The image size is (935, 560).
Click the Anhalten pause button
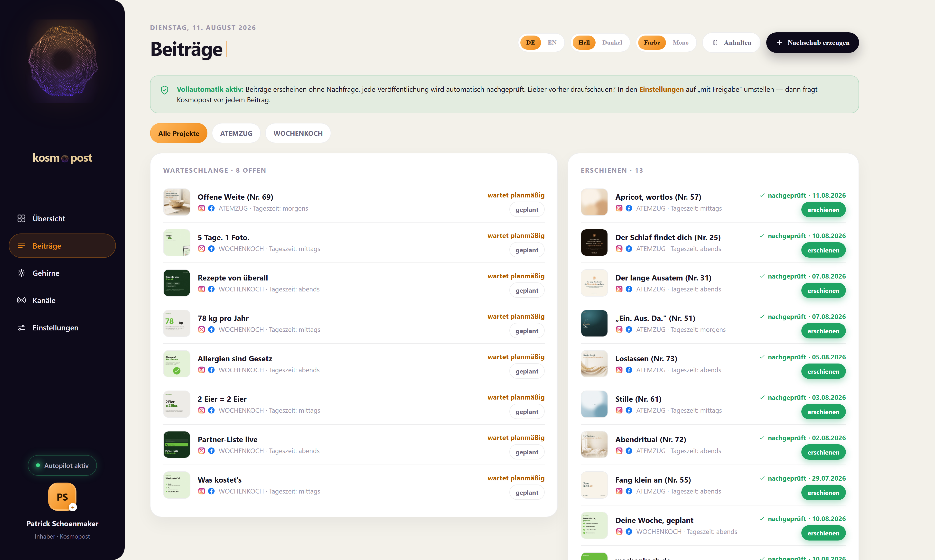click(x=732, y=43)
